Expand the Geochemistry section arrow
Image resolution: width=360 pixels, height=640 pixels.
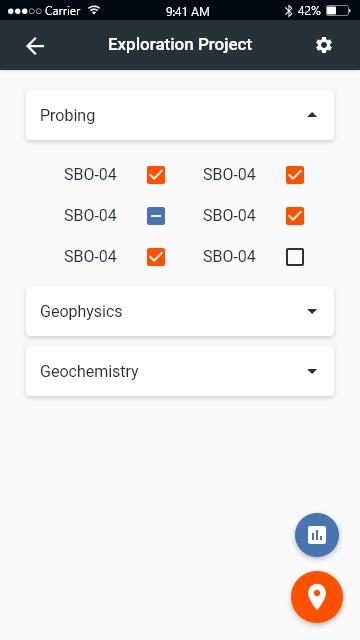coord(312,371)
